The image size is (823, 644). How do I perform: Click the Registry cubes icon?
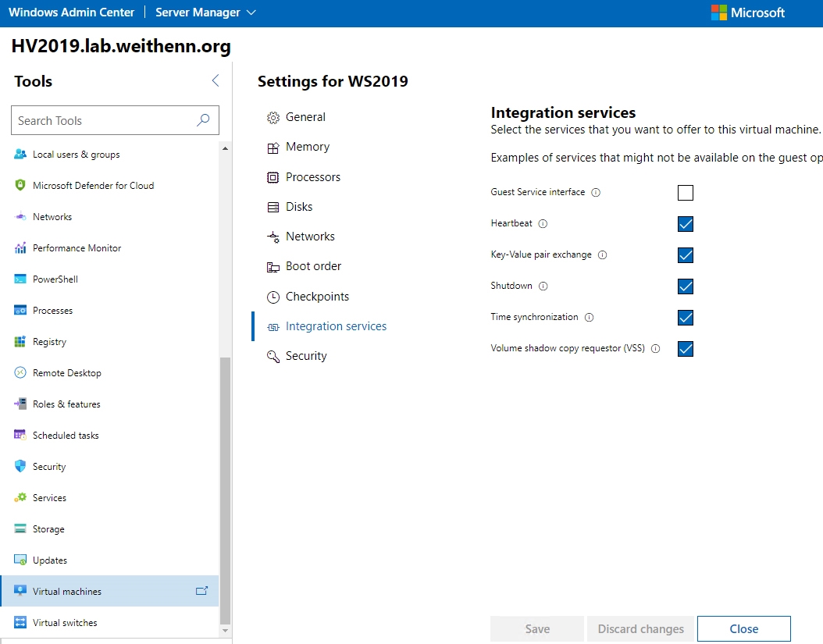pyautogui.click(x=20, y=342)
